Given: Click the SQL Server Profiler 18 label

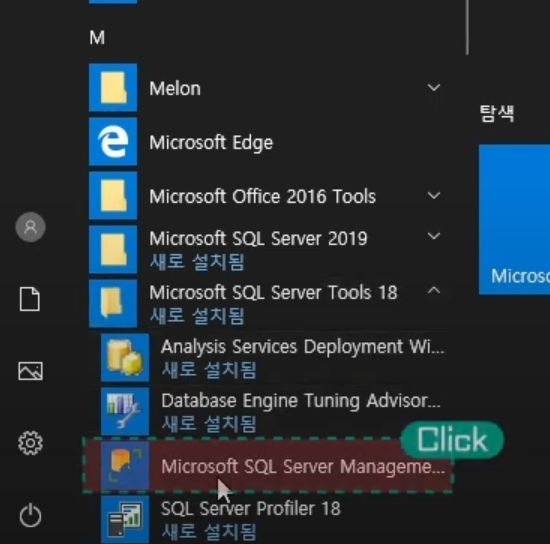Looking at the screenshot, I should 251,509.
